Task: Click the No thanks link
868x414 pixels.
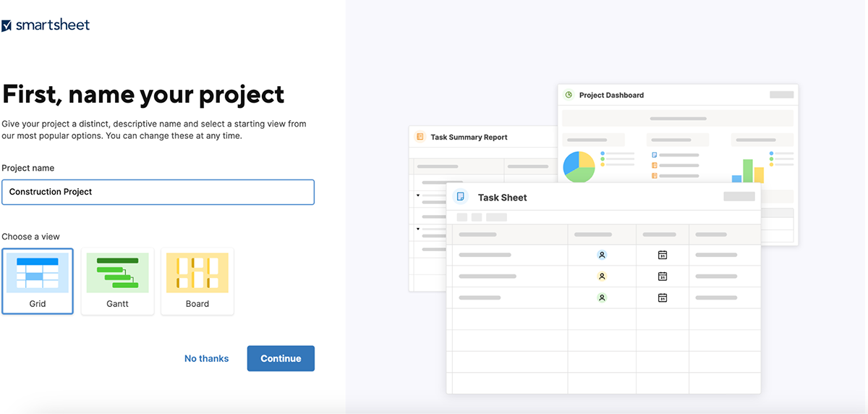Action: (x=206, y=358)
